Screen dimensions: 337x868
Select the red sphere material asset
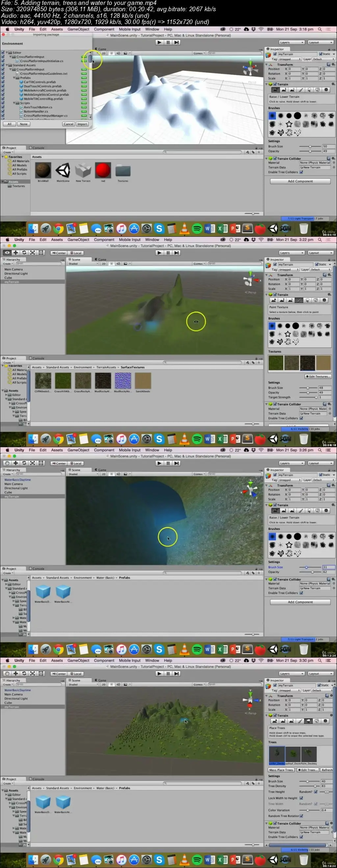[x=103, y=170]
